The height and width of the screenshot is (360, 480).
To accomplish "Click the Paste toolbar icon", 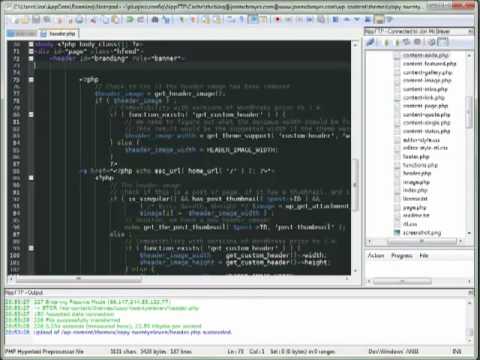I will pyautogui.click(x=116, y=20).
